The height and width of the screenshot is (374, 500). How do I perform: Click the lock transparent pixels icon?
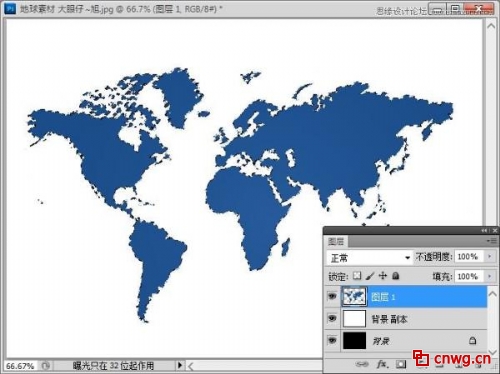357,276
